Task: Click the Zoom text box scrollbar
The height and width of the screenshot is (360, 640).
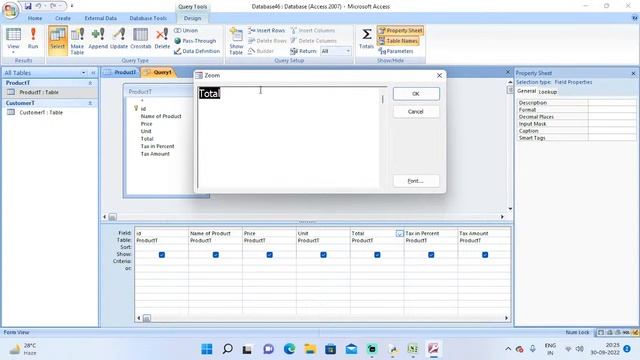Action: click(382, 137)
